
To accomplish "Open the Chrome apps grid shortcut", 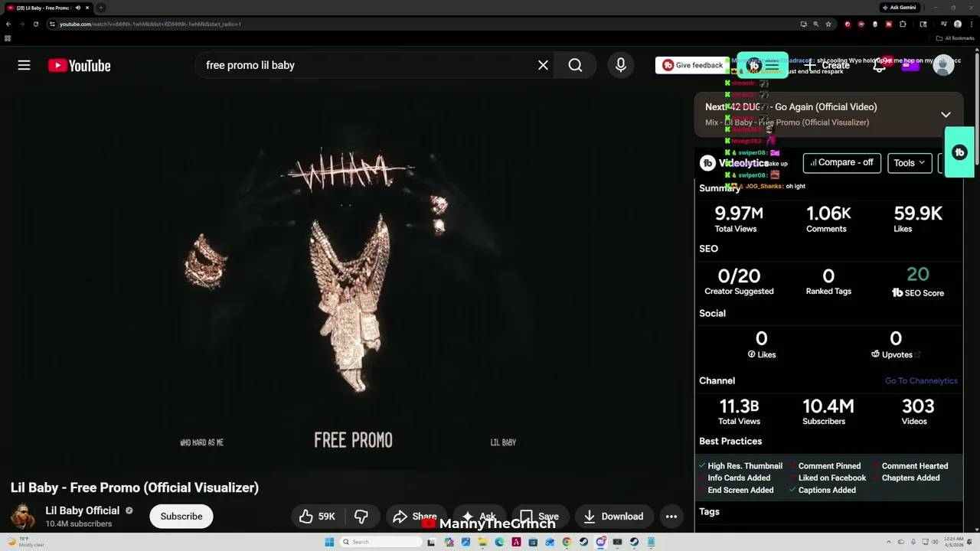I will tap(8, 38).
